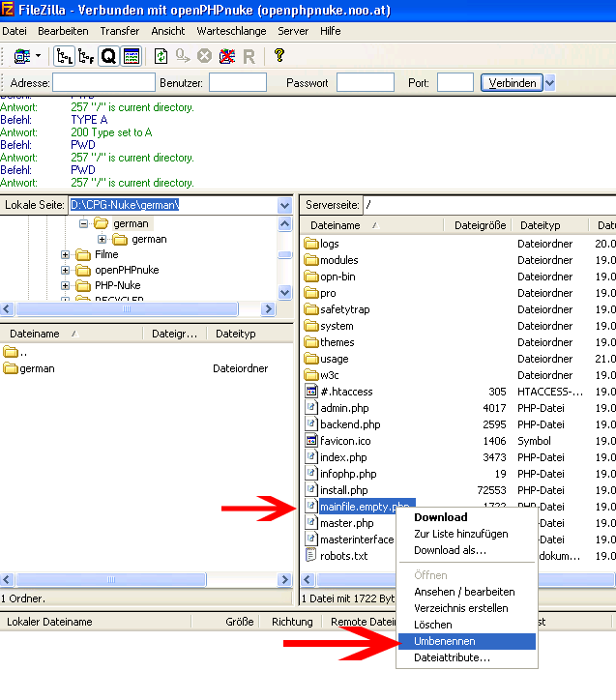Toggle message log display icon
This screenshot has height=700, width=616.
(x=132, y=56)
